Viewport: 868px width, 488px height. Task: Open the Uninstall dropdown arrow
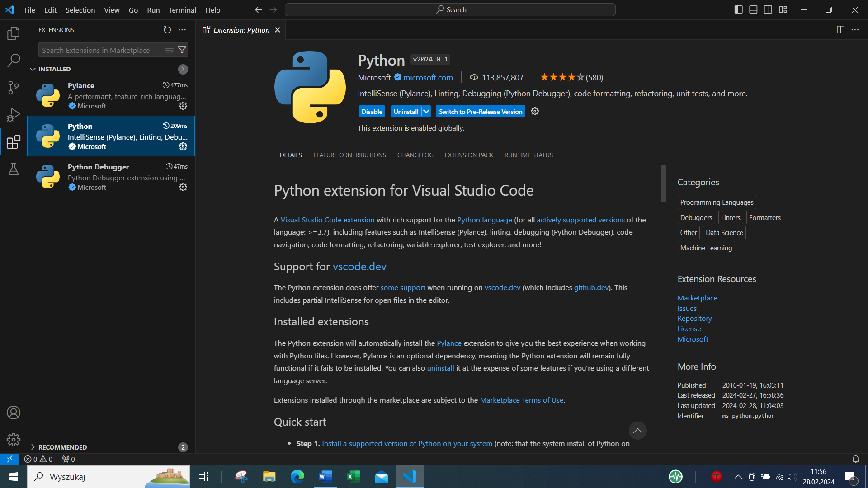pos(426,112)
